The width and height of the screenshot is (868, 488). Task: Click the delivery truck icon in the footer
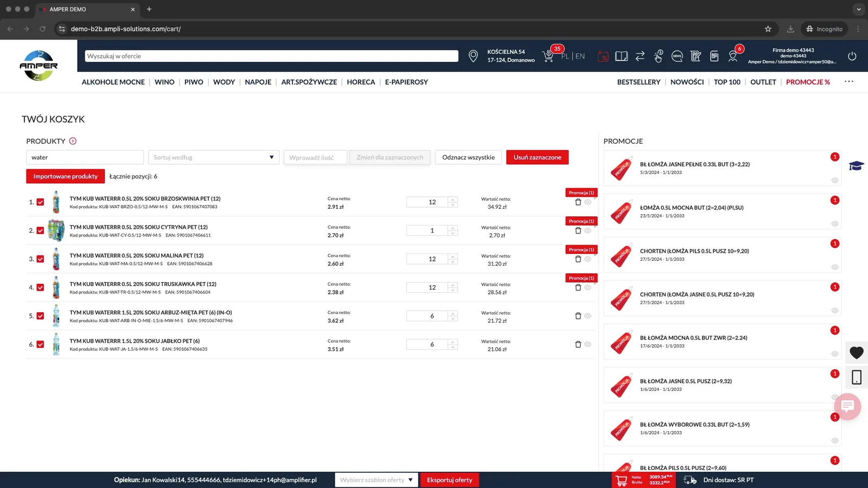click(x=690, y=480)
